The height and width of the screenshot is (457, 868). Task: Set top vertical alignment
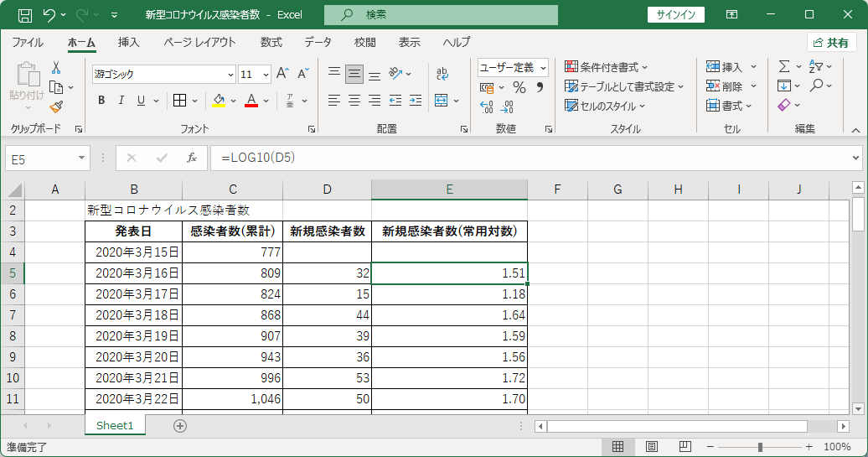(333, 74)
